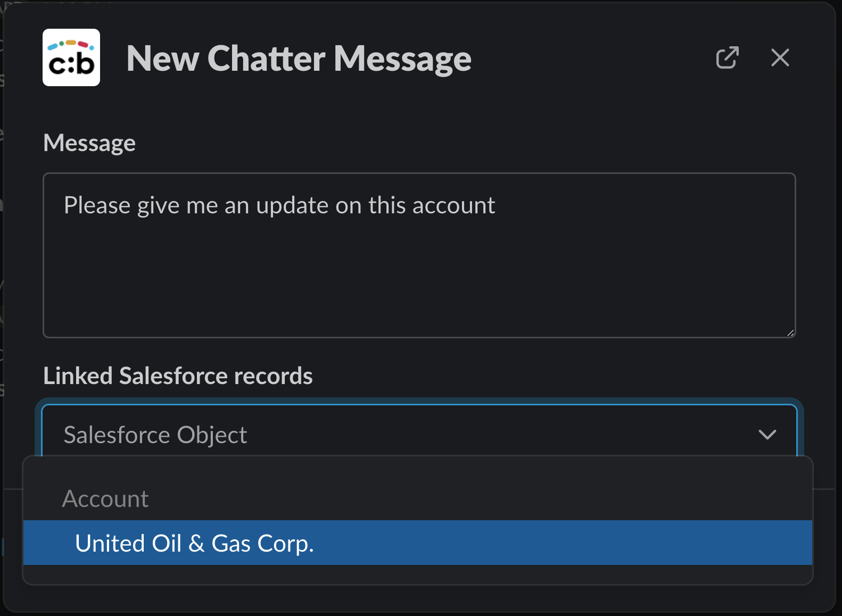Click the c:b Chatter app logo

click(x=71, y=57)
